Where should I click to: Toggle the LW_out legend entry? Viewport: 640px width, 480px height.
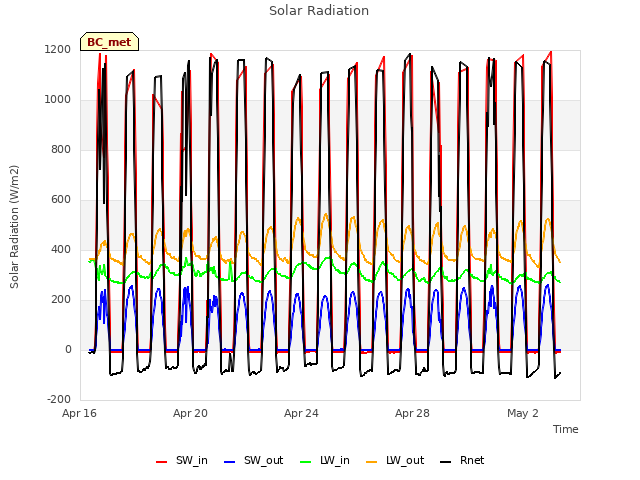(x=395, y=460)
